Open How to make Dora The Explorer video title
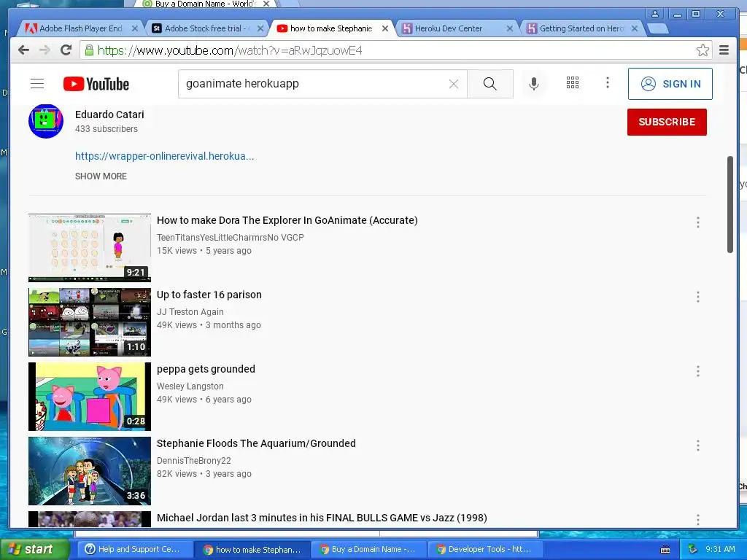Viewport: 747px width, 560px height. [287, 220]
